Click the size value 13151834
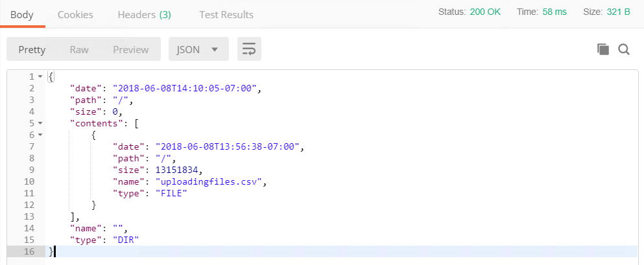This screenshot has width=644, height=265. pos(177,169)
